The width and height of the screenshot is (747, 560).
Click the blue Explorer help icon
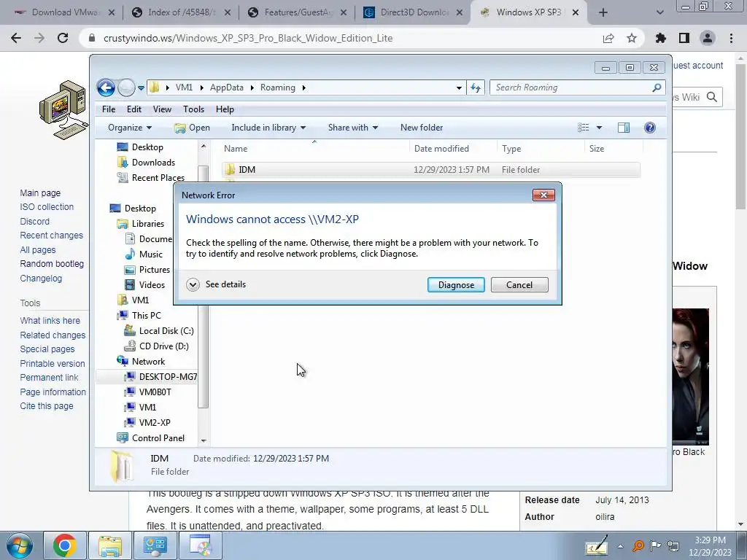(x=650, y=128)
